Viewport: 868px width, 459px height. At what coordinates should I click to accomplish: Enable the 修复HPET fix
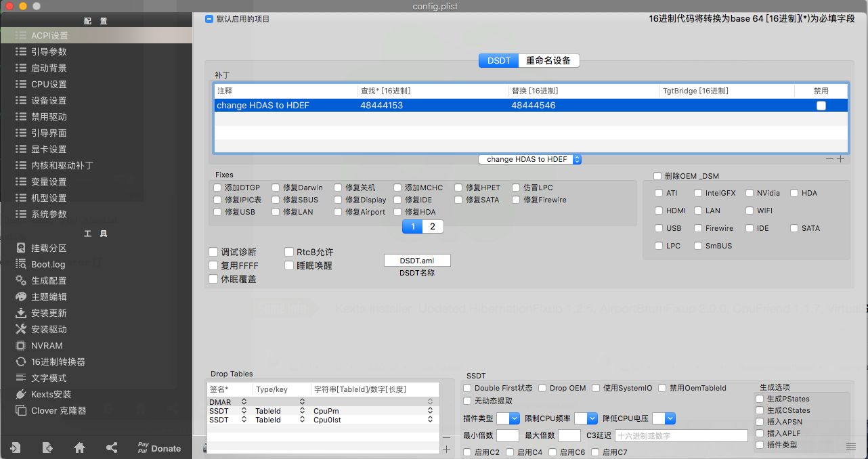pos(458,188)
